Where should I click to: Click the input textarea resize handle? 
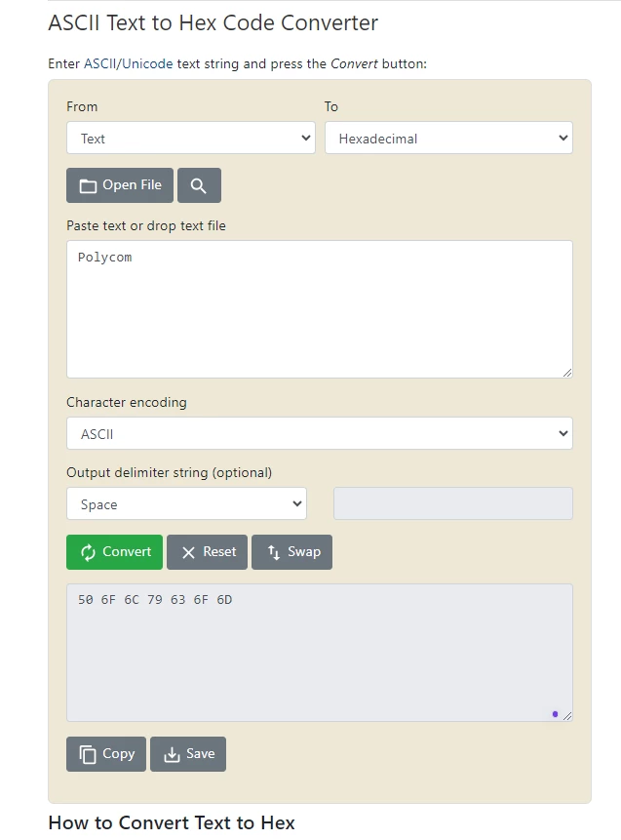[567, 373]
